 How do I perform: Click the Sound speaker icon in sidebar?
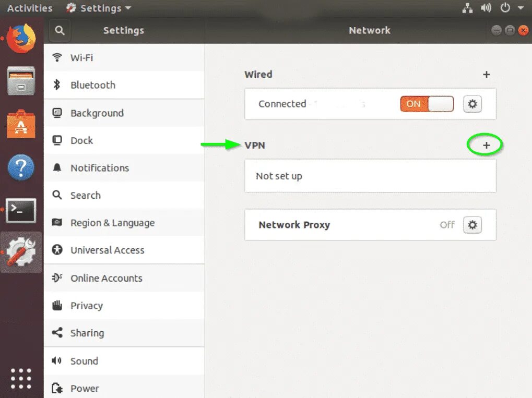[x=57, y=360]
